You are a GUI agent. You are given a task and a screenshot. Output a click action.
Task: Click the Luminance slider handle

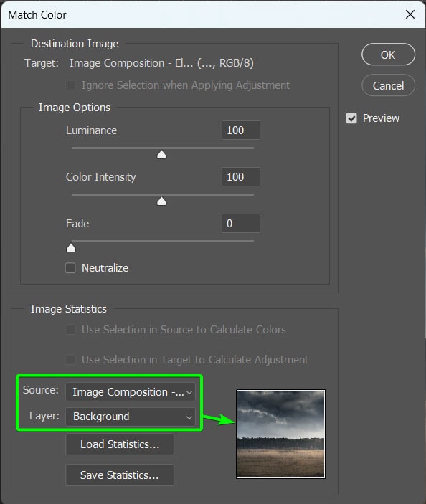coord(161,155)
